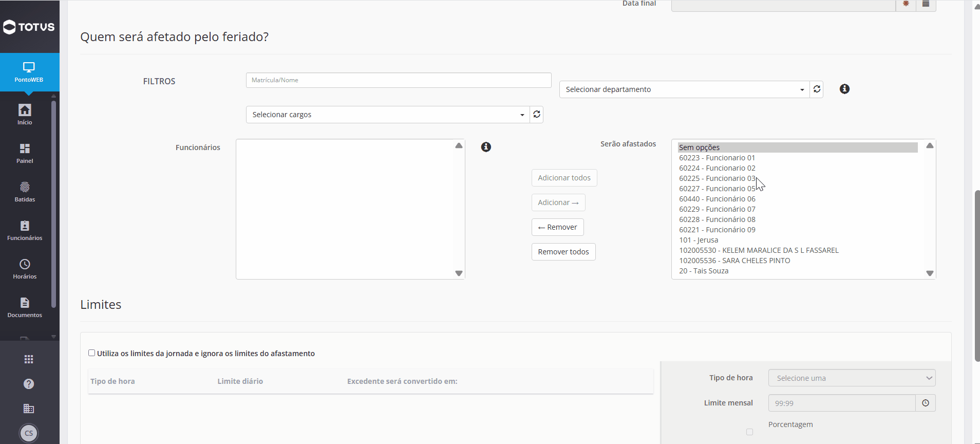Show filter info next to department
The image size is (980, 444).
(844, 89)
